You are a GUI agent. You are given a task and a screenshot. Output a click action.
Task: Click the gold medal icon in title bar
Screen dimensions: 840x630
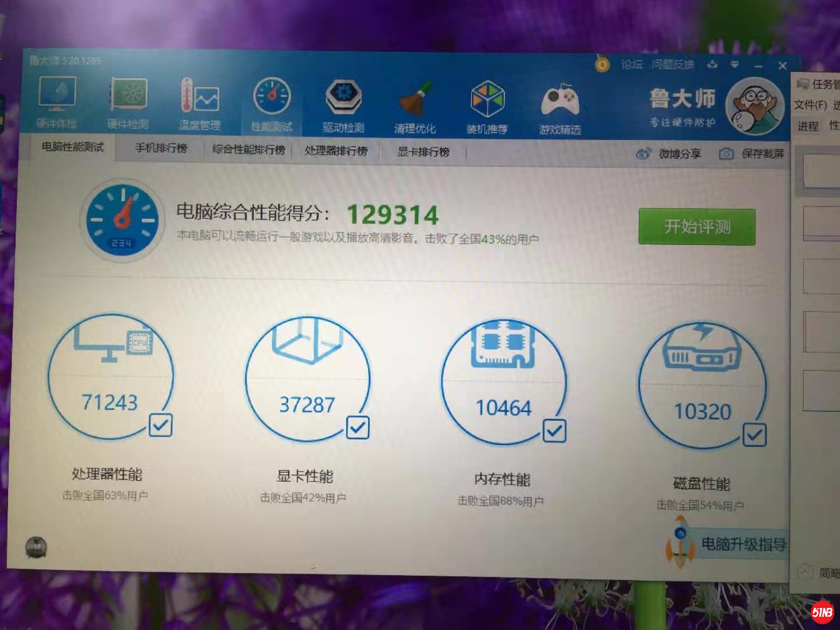pyautogui.click(x=602, y=63)
